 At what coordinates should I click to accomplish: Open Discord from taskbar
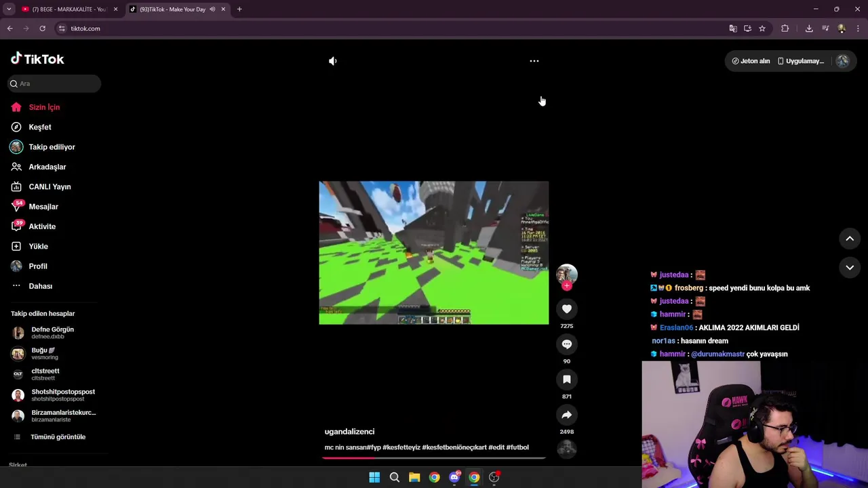pos(454,478)
